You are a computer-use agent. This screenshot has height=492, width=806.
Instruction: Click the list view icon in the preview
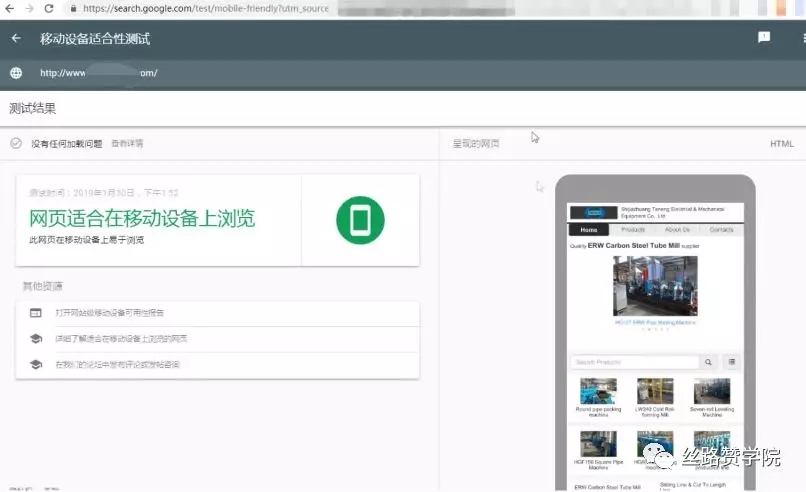tap(732, 362)
